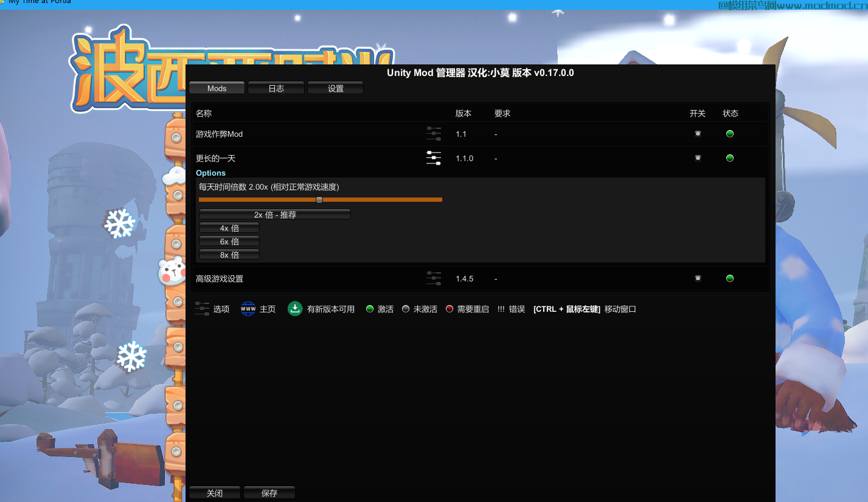The image size is (868, 502).
Task: Click the green status light of 游戏作弊Mod
Action: click(729, 134)
